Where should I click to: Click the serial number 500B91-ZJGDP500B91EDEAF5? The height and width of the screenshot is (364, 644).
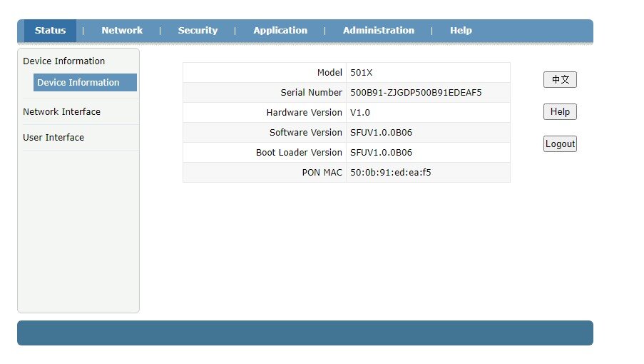(416, 93)
